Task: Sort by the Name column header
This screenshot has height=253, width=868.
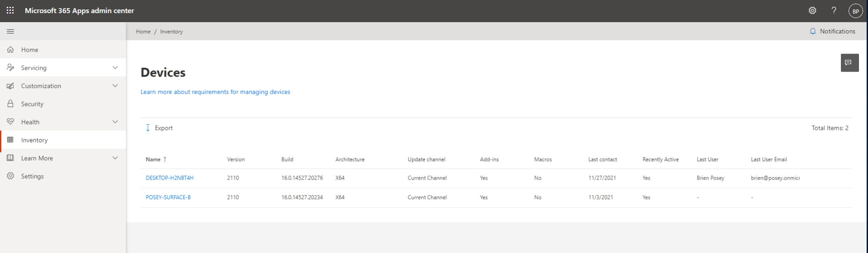Action: pyautogui.click(x=153, y=159)
